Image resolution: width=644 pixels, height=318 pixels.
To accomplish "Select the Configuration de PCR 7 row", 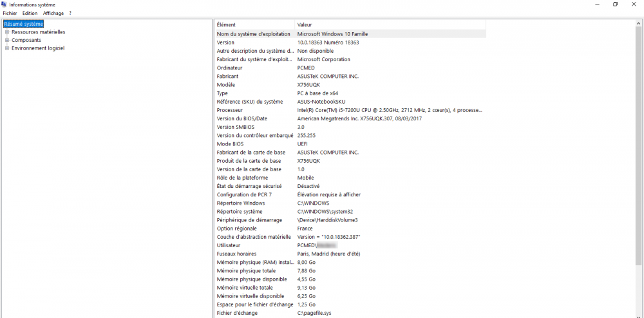I will click(x=350, y=195).
